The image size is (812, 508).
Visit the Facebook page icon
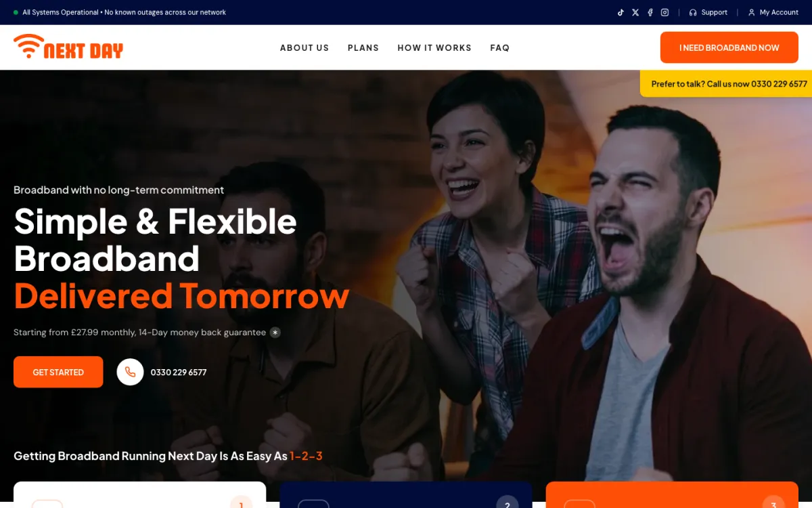[650, 12]
